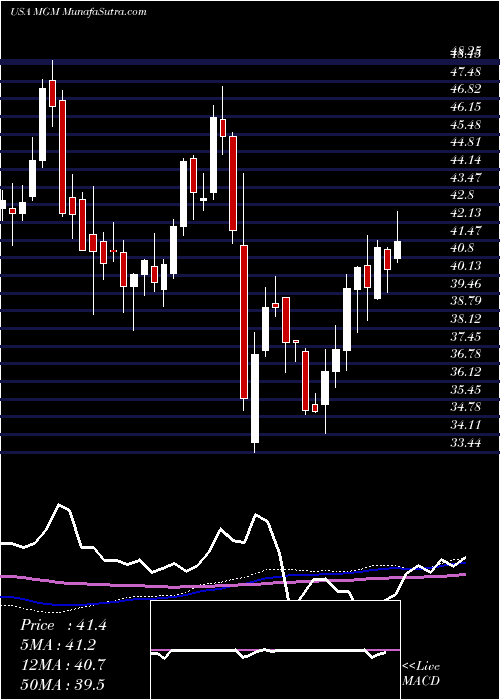
Task: Click the Price : 41.4 readout
Action: [x=63, y=625]
